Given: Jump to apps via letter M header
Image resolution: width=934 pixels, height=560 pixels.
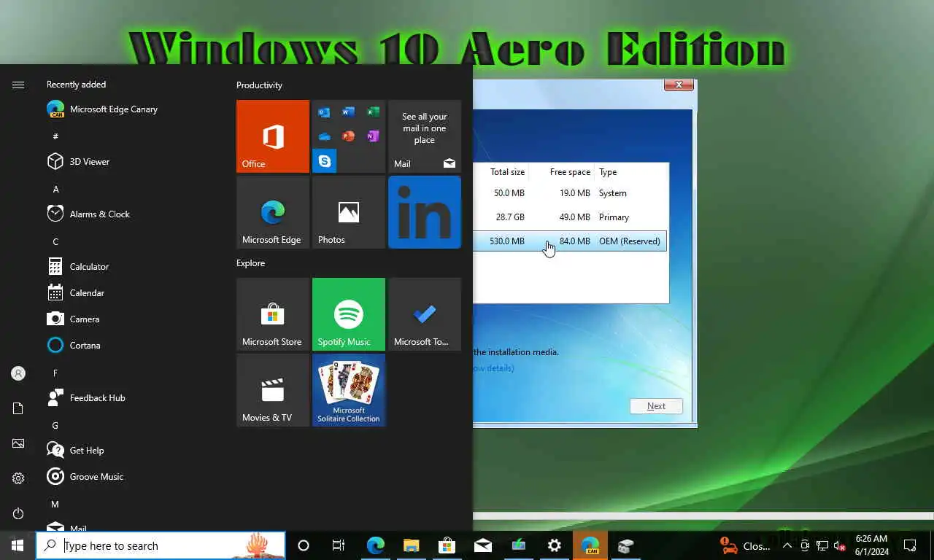Looking at the screenshot, I should pos(55,505).
